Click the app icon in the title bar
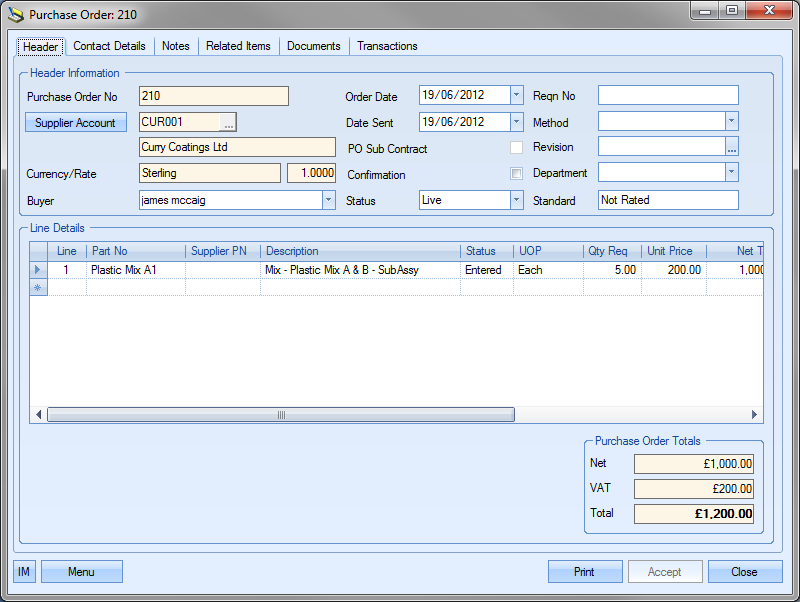 (x=15, y=15)
